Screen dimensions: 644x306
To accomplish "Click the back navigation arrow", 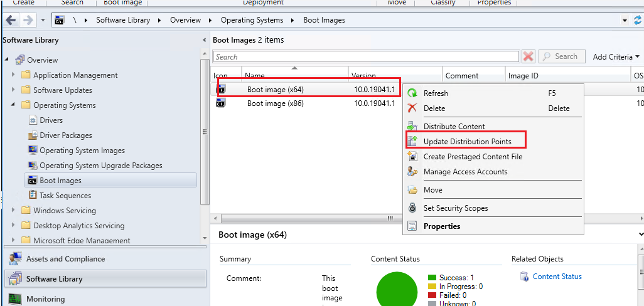I will pos(11,20).
